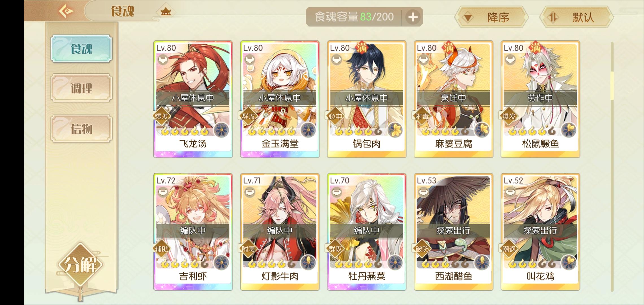Tap the back arrow icon
This screenshot has width=644, height=305.
[x=66, y=12]
